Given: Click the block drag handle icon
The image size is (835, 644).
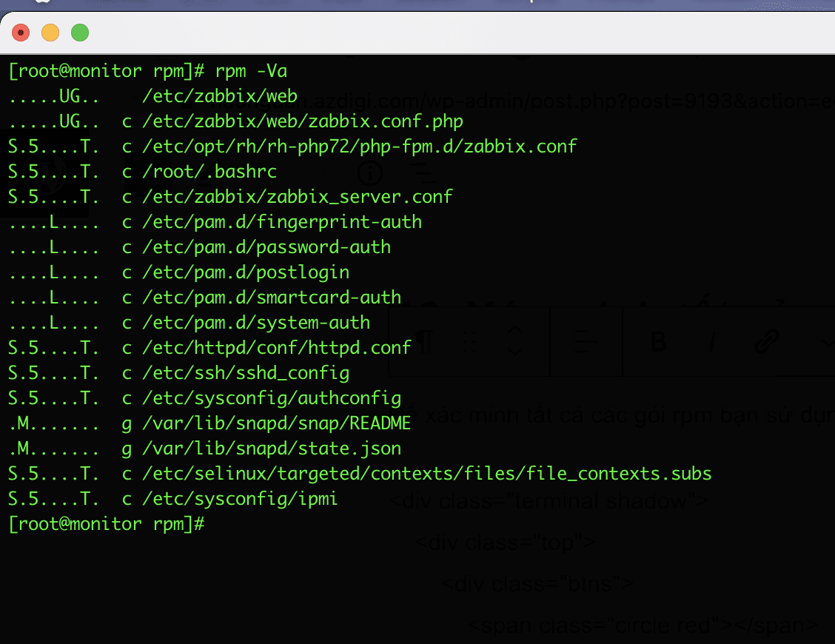Looking at the screenshot, I should pos(469,342).
